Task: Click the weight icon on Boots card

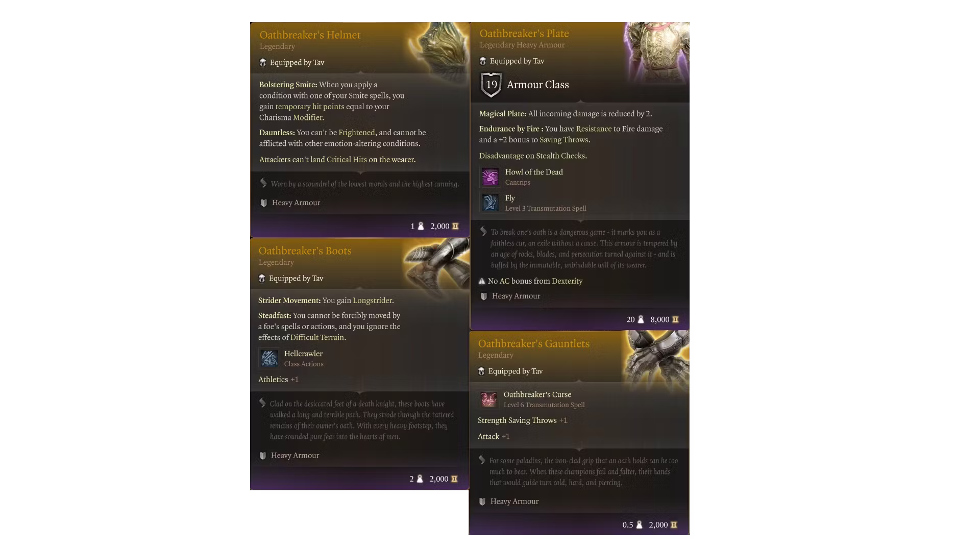Action: 420,479
